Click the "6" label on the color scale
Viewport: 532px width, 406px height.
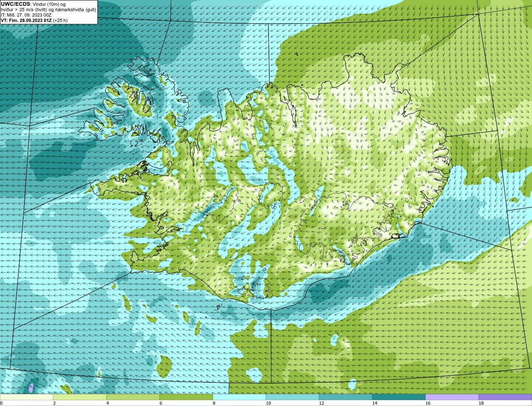tap(161, 403)
